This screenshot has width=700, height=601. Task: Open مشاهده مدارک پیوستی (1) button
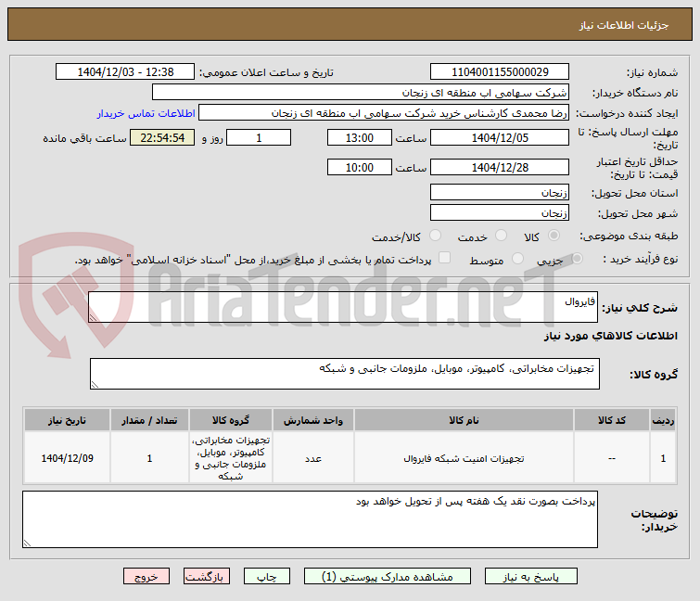click(387, 577)
